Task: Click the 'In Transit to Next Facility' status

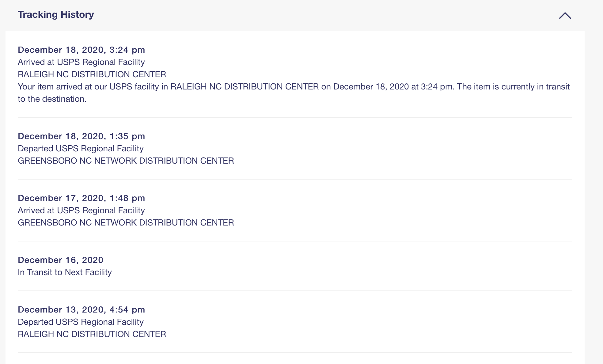Action: [65, 272]
